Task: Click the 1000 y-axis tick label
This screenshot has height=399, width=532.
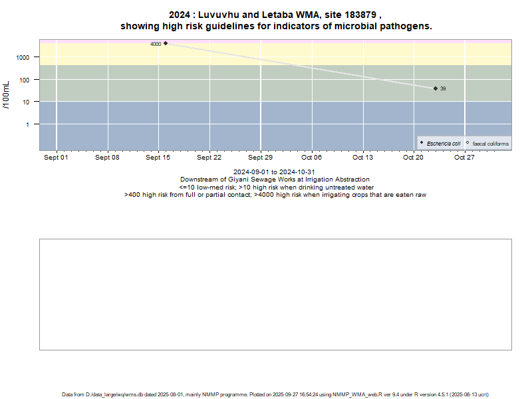Action: pyautogui.click(x=23, y=58)
